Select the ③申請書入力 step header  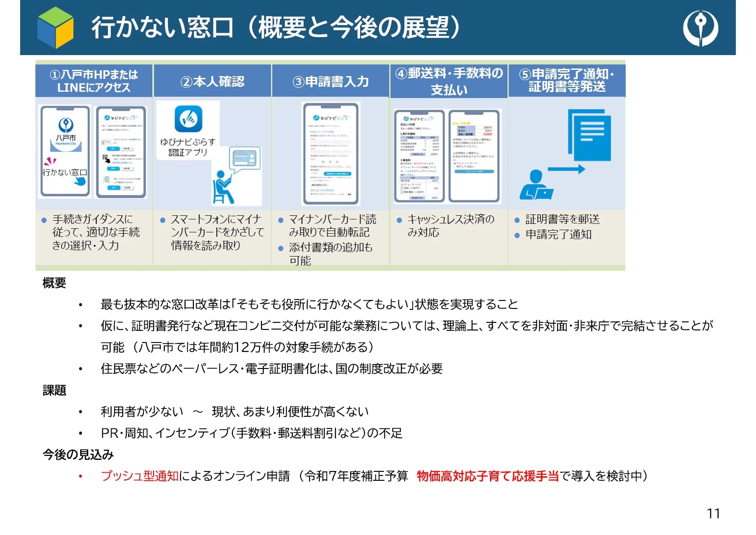pos(331,81)
